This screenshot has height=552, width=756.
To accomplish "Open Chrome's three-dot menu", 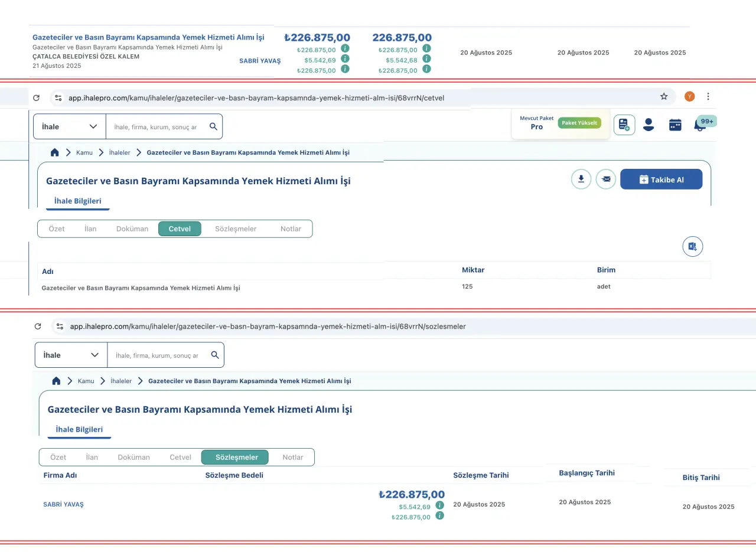I will [x=708, y=96].
